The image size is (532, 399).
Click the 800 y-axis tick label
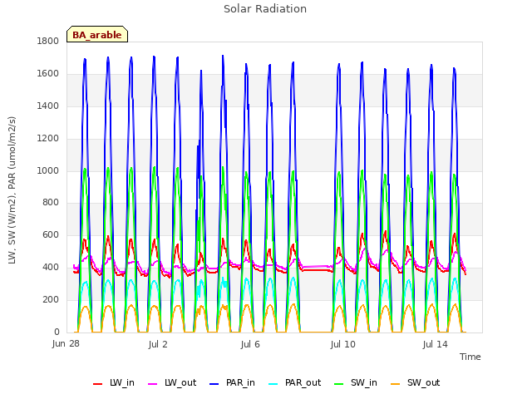tap(51, 203)
